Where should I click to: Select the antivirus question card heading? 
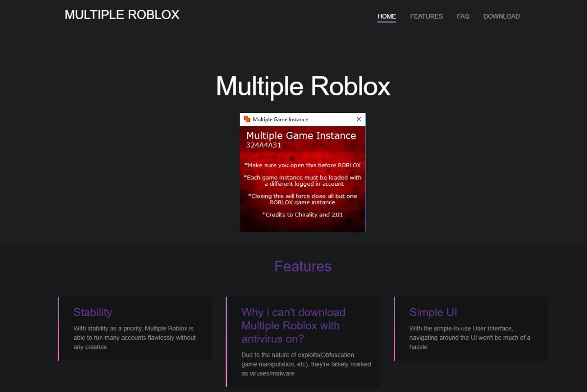[x=293, y=326]
